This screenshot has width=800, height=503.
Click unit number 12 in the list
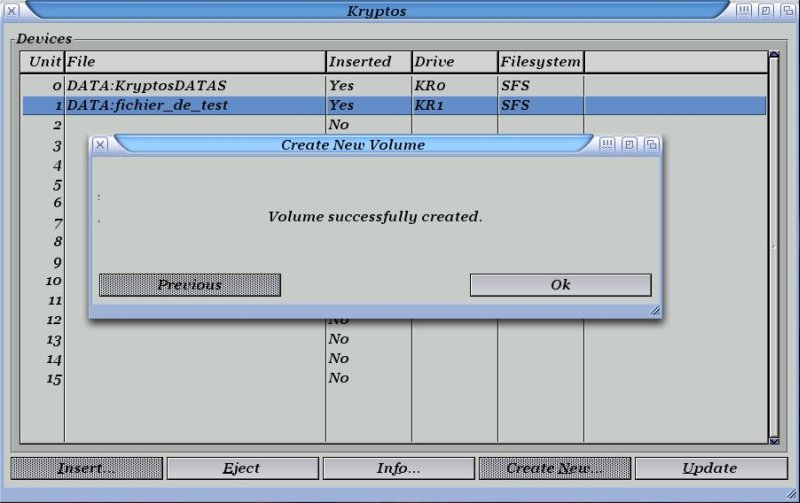coord(54,320)
